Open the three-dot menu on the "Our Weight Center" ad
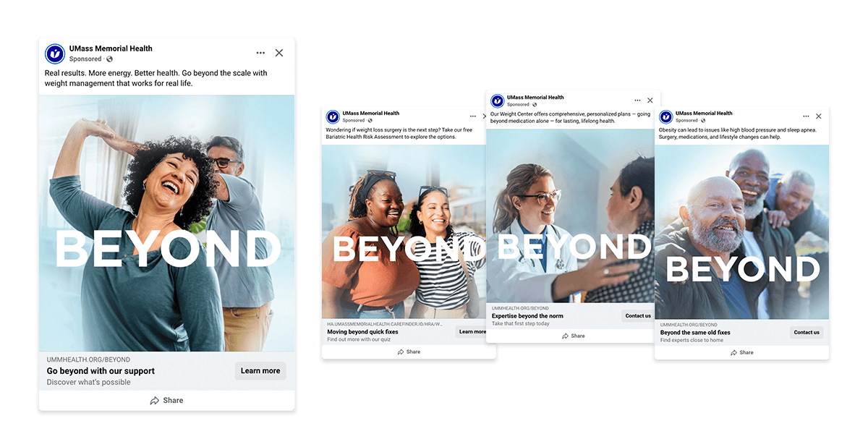Viewport: 868px width, 434px height. click(x=637, y=100)
